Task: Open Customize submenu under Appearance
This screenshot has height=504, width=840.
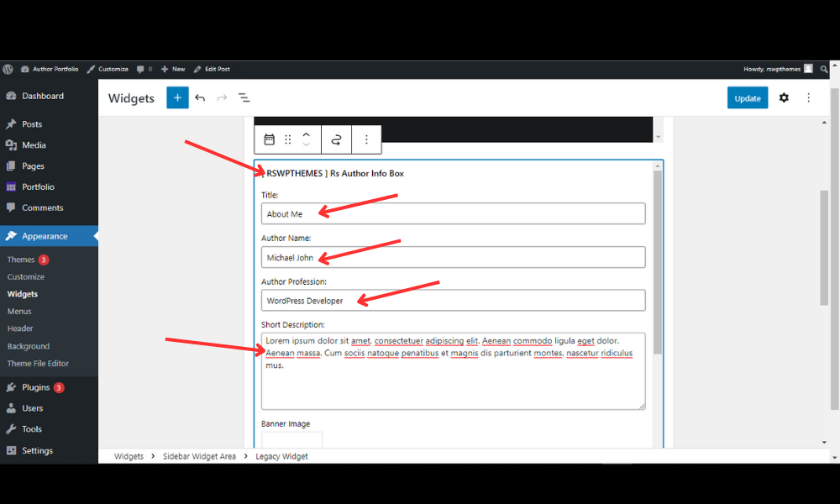Action: point(26,277)
